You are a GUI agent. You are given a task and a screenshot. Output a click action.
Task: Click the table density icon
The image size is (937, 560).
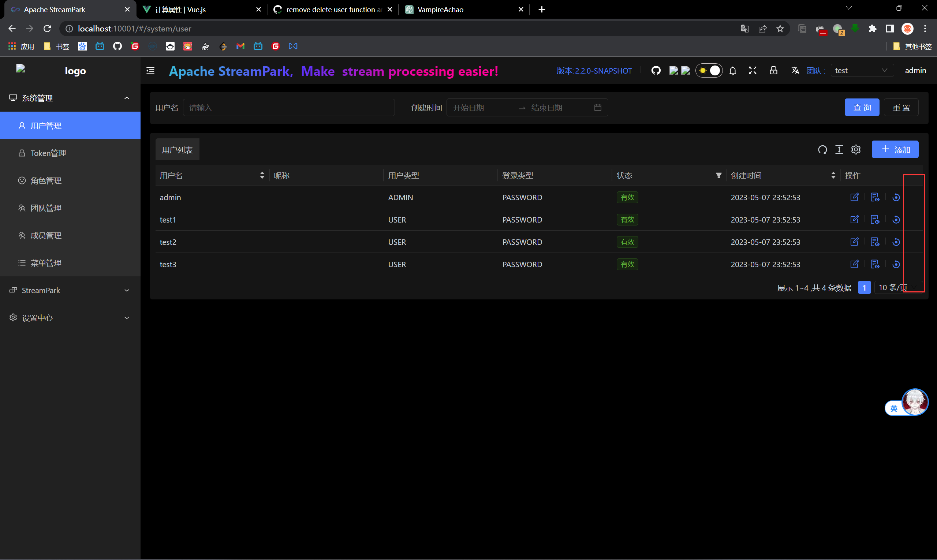coord(839,150)
